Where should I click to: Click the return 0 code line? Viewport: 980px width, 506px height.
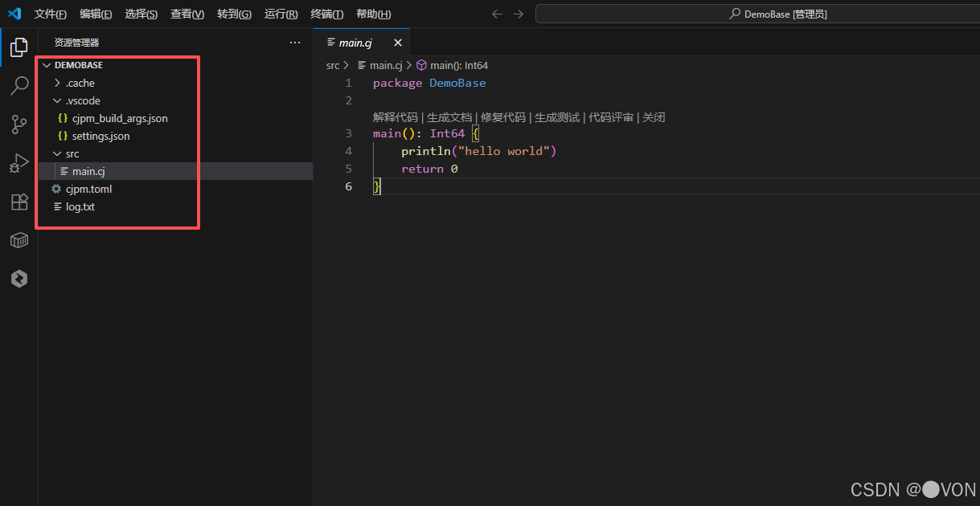[x=429, y=169]
